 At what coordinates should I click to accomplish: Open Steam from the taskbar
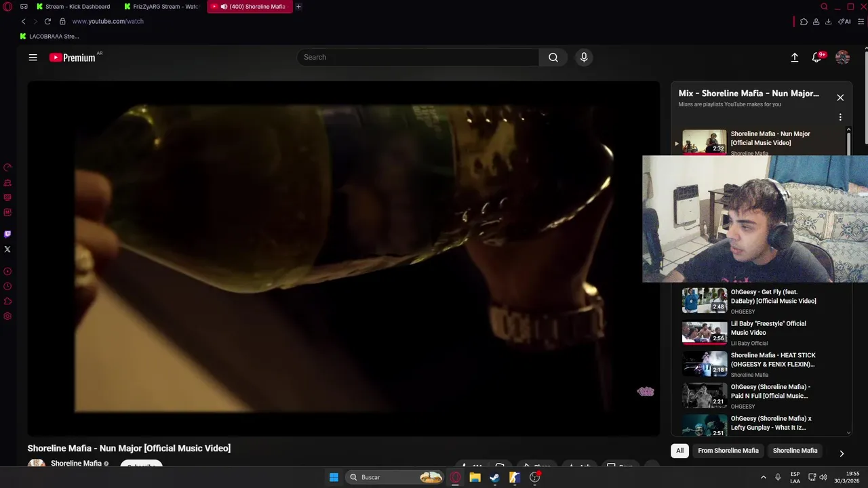[x=494, y=477]
